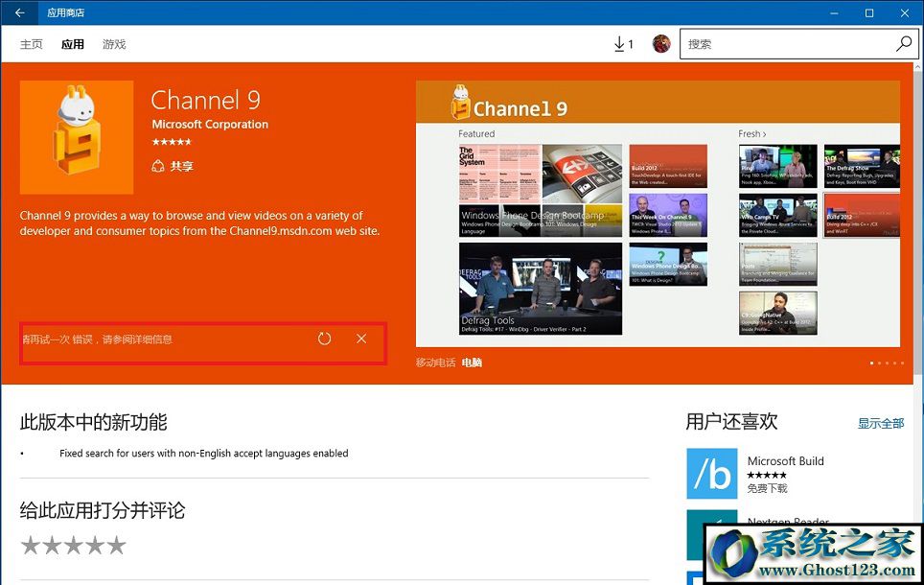Screen dimensions: 924x585
Task: Maximize the 应用商店 window
Action: pyautogui.click(x=869, y=13)
